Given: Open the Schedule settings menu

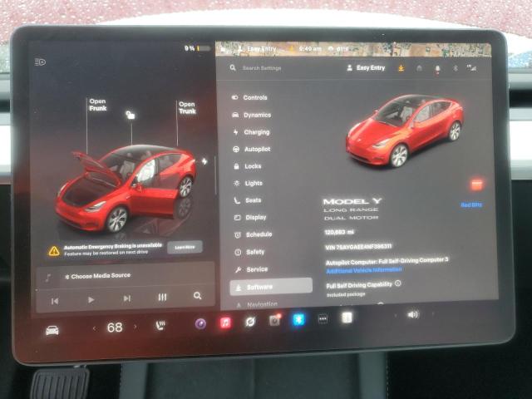Looking at the screenshot, I should coord(253,234).
